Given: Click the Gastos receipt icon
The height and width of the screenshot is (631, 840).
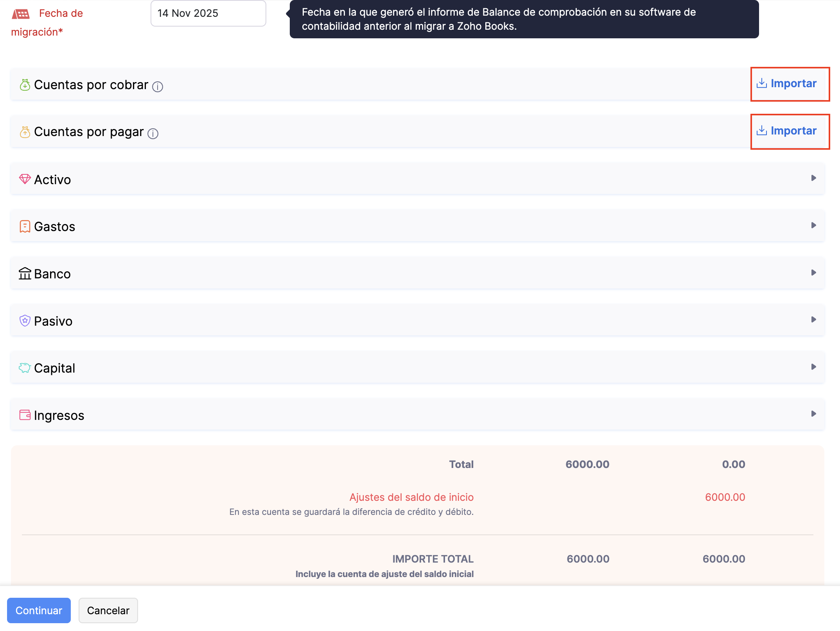Looking at the screenshot, I should tap(25, 226).
